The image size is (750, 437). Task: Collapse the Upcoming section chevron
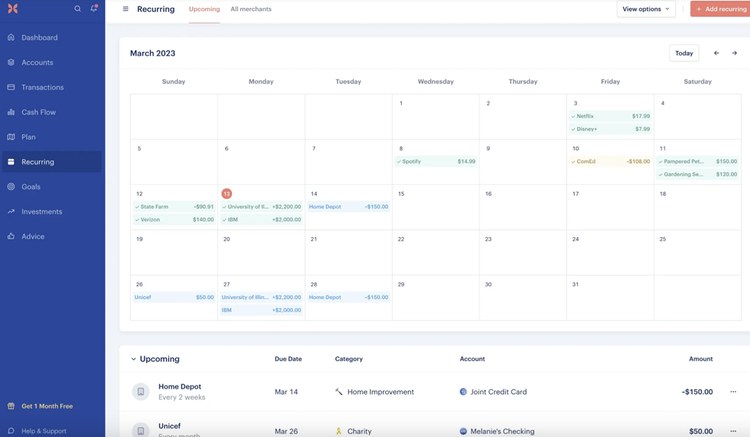133,359
